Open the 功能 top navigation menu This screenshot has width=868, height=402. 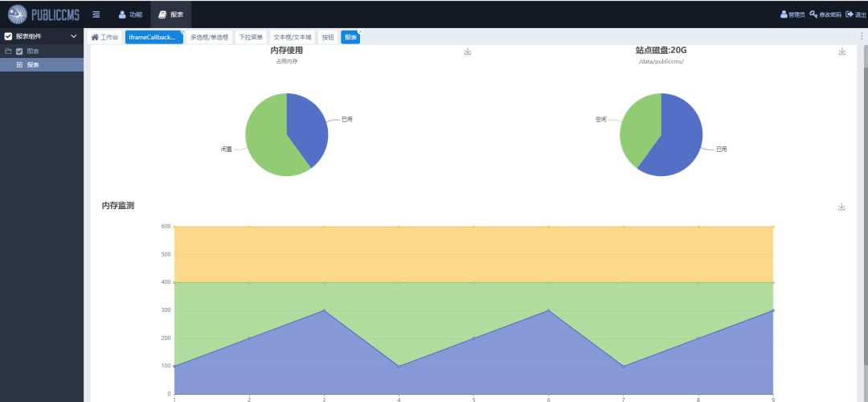coord(130,14)
